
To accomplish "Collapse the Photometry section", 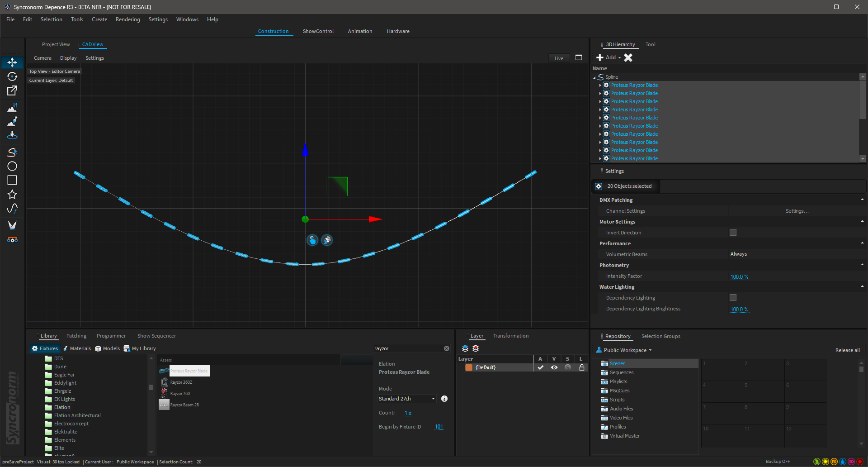I will 862,265.
